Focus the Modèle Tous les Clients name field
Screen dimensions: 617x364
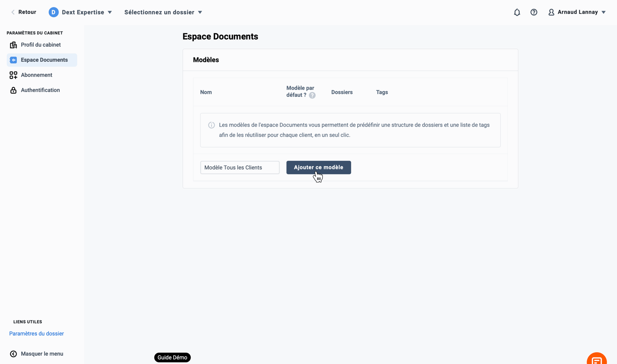point(240,168)
